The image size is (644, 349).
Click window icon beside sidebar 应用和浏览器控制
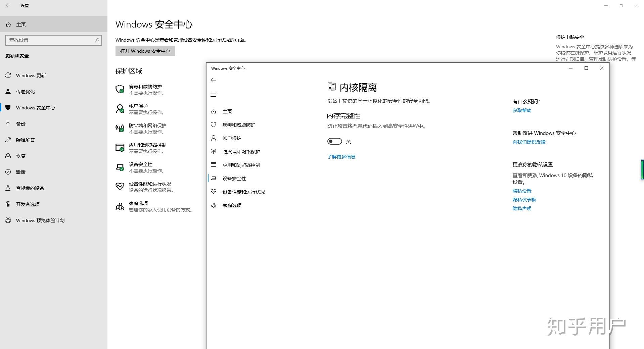click(213, 164)
